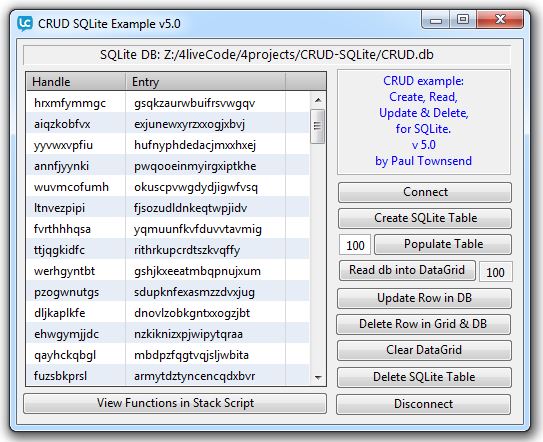Click the Connect button
This screenshot has width=543, height=442.
coord(425,192)
